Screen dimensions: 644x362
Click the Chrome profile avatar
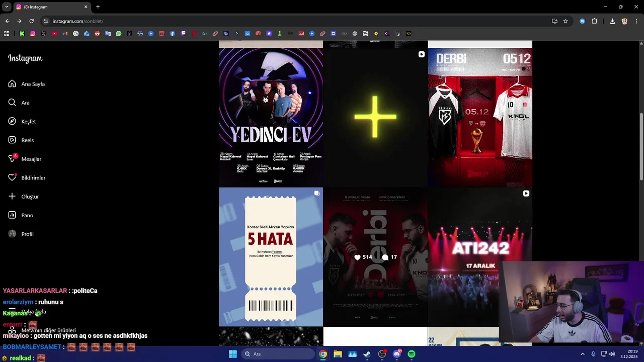[624, 21]
